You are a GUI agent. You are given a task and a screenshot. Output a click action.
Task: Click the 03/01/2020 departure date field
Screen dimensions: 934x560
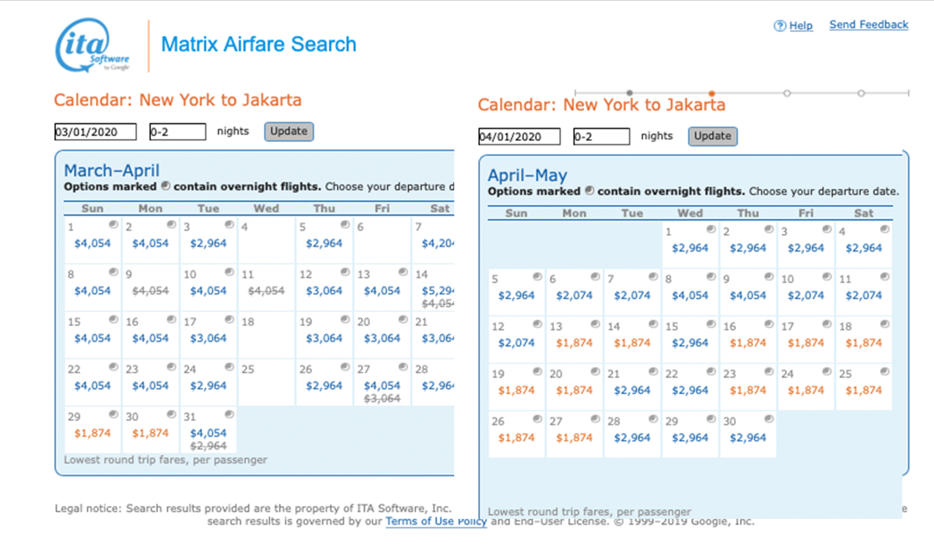click(95, 132)
